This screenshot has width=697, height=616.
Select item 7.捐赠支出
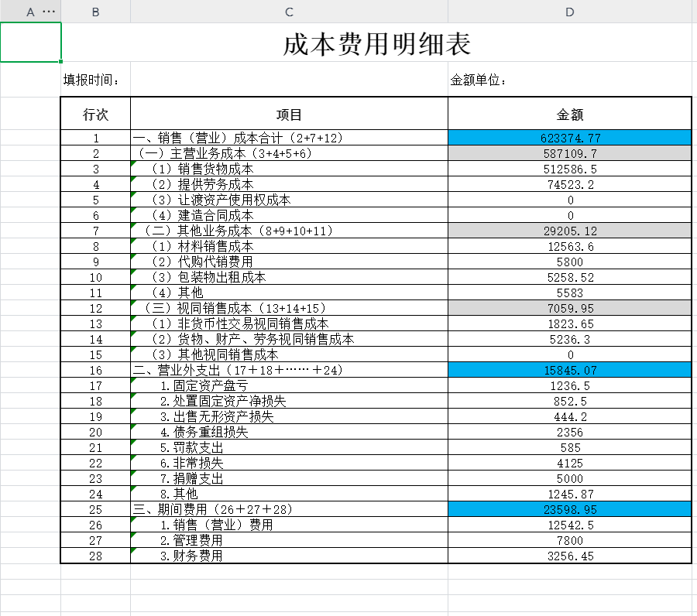click(289, 478)
